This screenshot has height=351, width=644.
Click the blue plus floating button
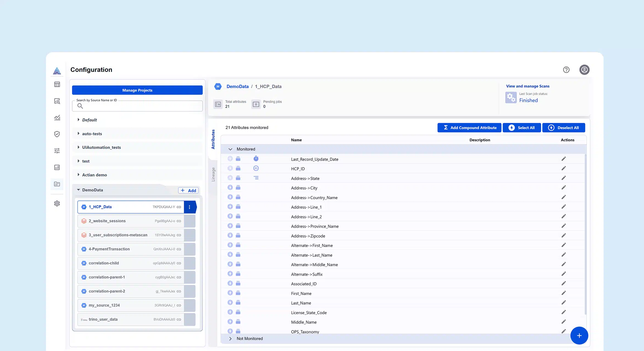tap(579, 336)
